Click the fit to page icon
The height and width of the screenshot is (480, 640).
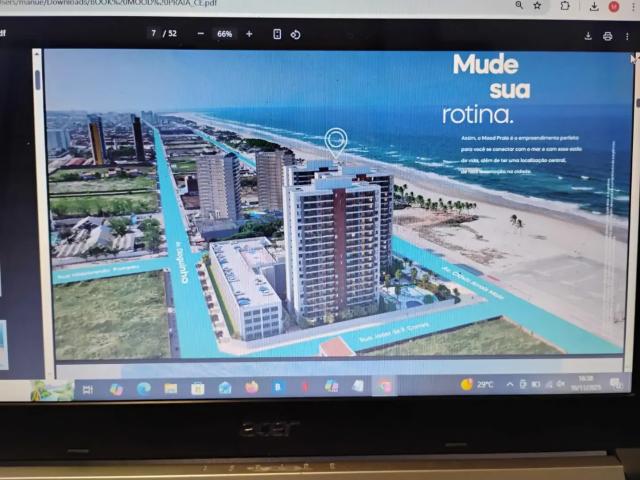click(277, 34)
